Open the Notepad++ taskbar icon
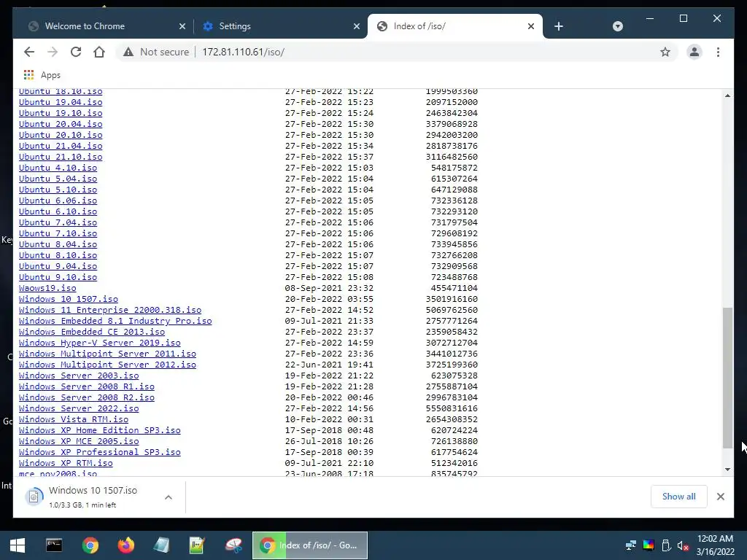This screenshot has width=747, height=560. tap(197, 545)
